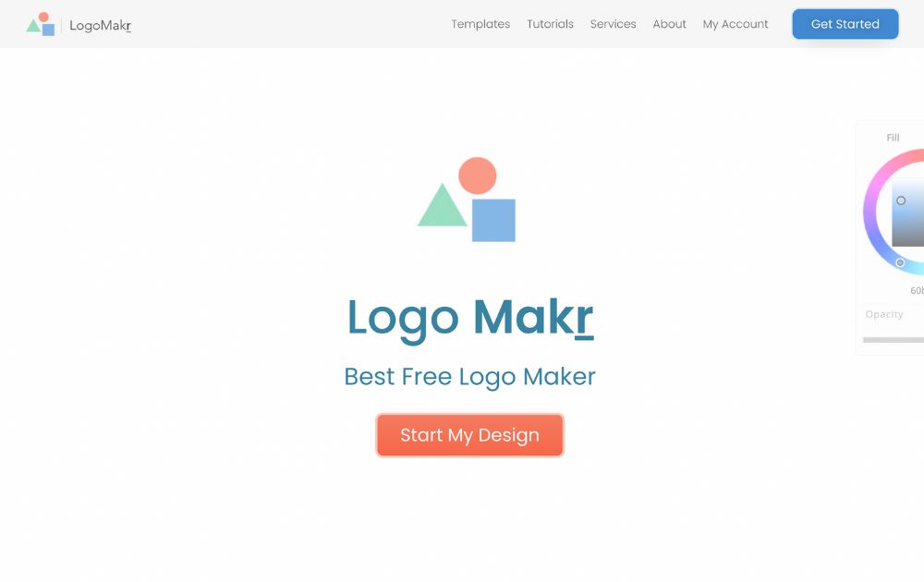Click the LogoMakr logo icon in header
This screenshot has width=924, height=582.
[41, 24]
